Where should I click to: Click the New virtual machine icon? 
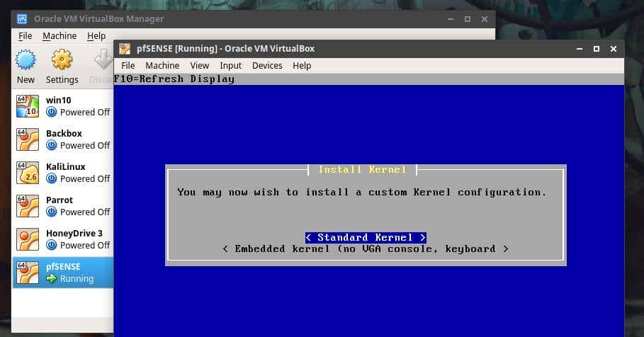(x=26, y=59)
